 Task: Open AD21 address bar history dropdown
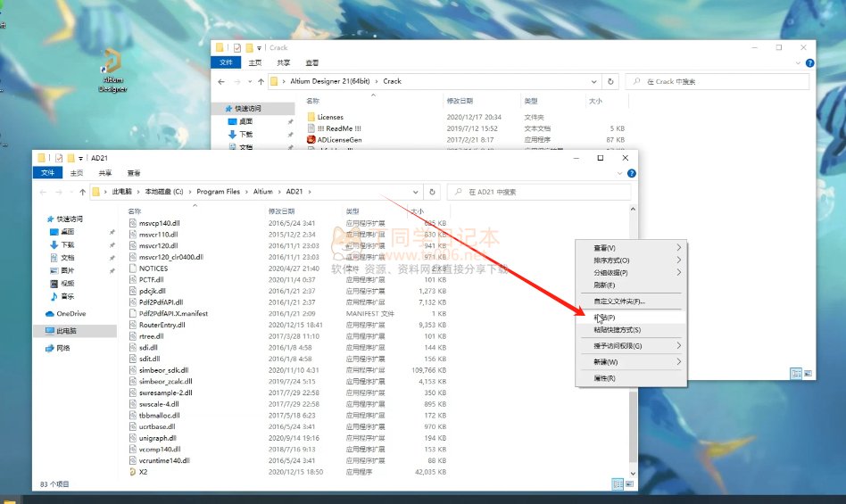click(x=415, y=192)
